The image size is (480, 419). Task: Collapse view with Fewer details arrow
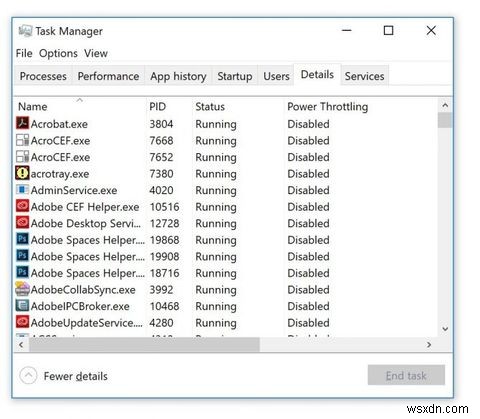28,376
